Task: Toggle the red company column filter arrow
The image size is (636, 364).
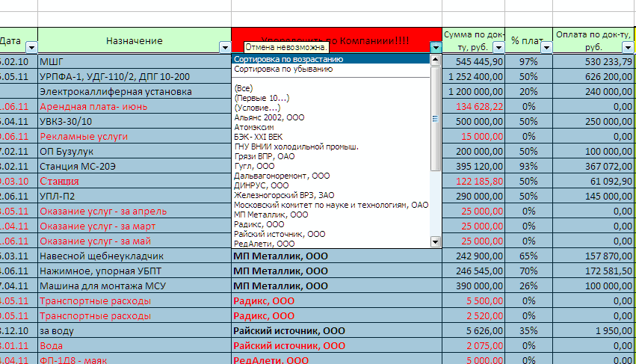Action: 436,48
